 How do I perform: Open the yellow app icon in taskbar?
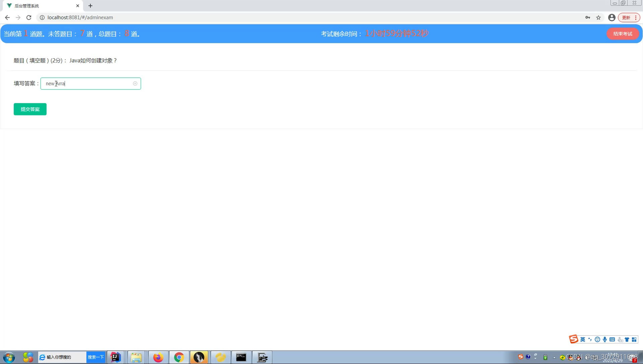tap(220, 357)
